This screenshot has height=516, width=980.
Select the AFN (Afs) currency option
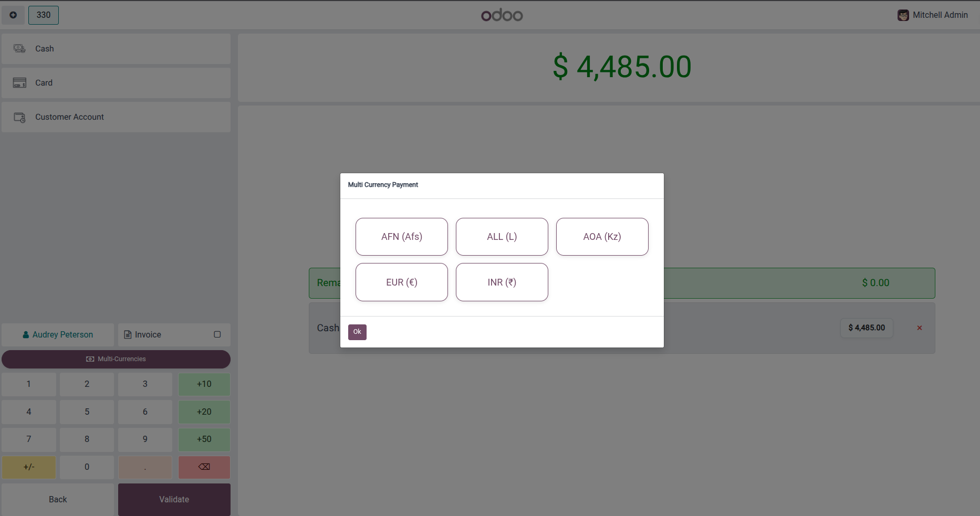(x=401, y=237)
